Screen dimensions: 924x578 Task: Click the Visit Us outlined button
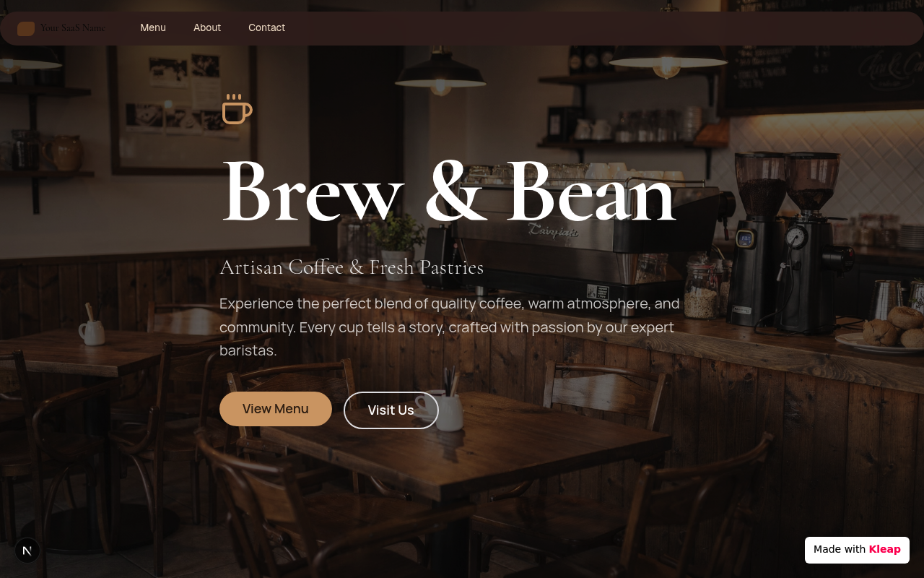[391, 410]
